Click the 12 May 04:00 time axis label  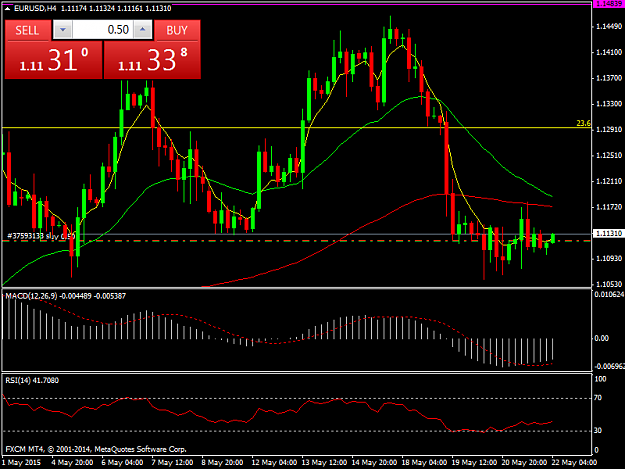pos(274,463)
